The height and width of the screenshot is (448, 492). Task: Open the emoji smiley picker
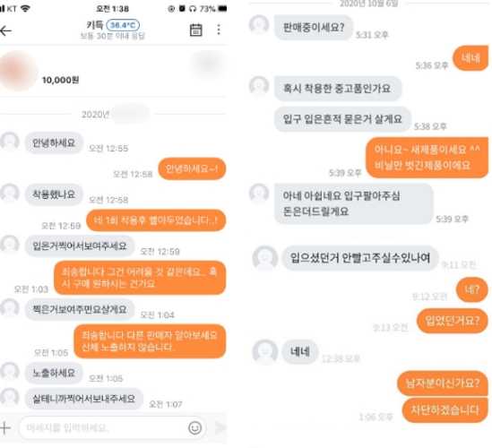(x=194, y=427)
